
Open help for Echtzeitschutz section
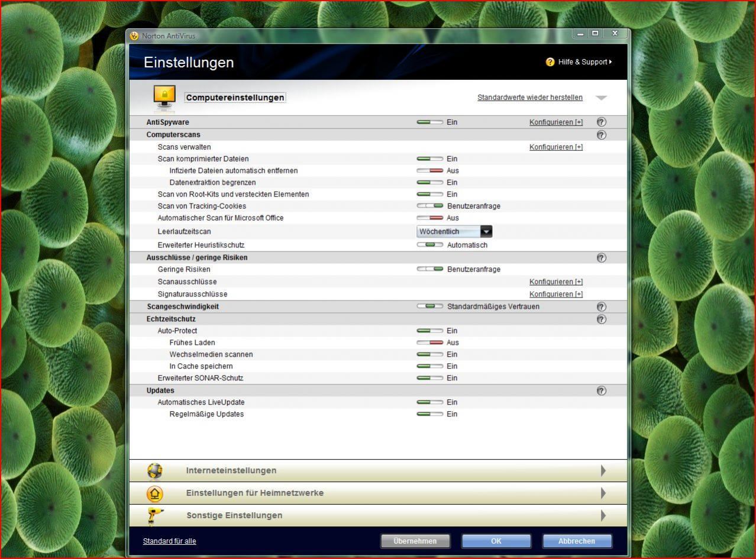tap(601, 319)
